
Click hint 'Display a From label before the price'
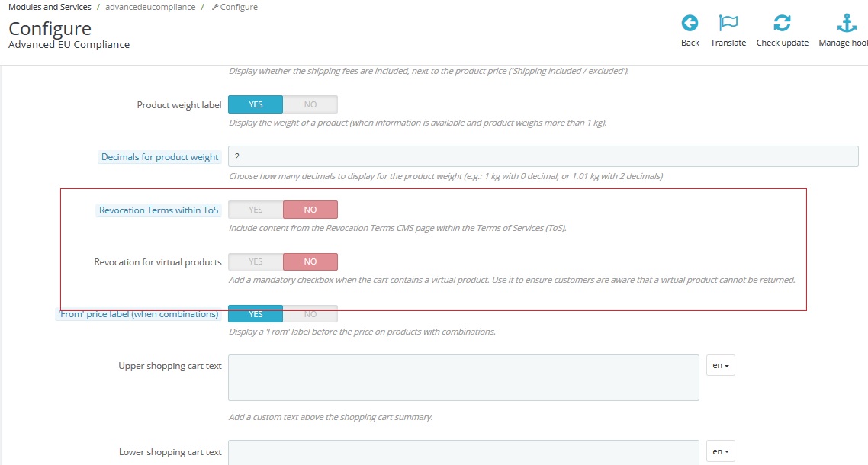tap(362, 332)
